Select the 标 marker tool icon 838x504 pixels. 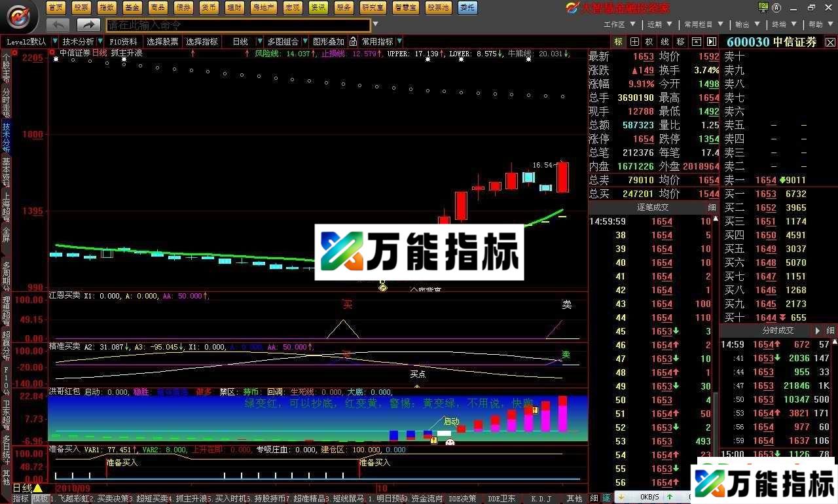(x=618, y=41)
